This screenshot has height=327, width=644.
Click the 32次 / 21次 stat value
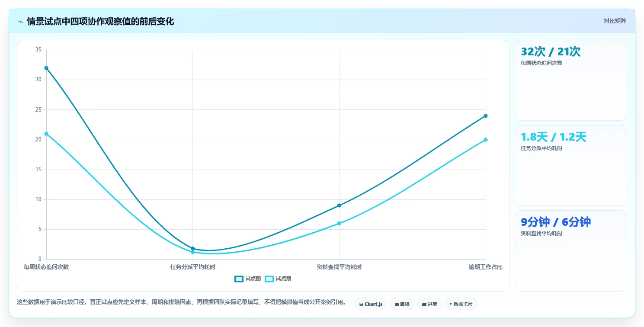point(551,51)
